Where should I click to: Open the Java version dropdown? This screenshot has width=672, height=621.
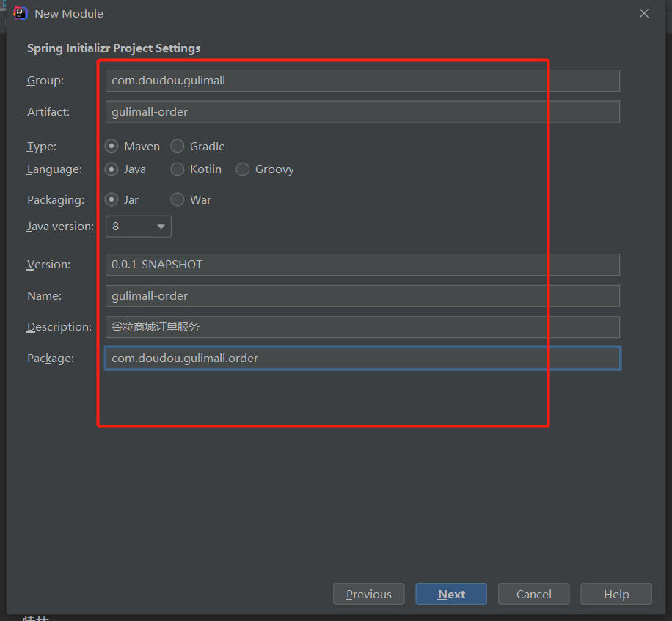coord(139,226)
